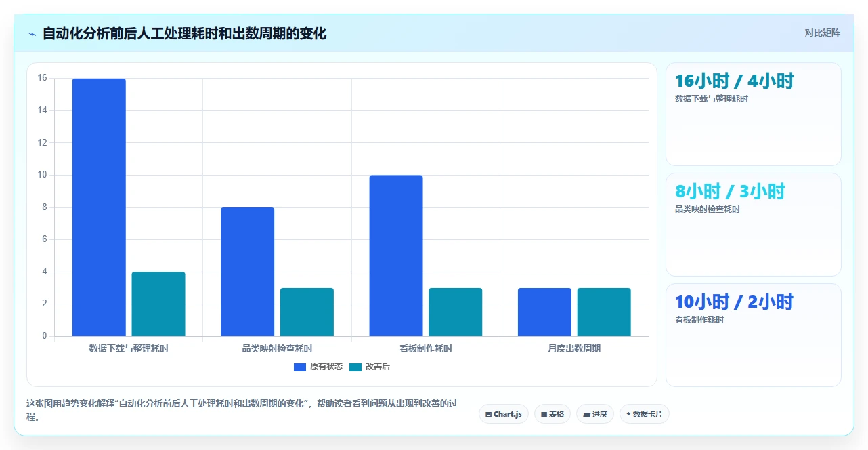Screen dimensions: 868x450
Task: Click the teal 改善后 legend color box
Action: pos(355,367)
